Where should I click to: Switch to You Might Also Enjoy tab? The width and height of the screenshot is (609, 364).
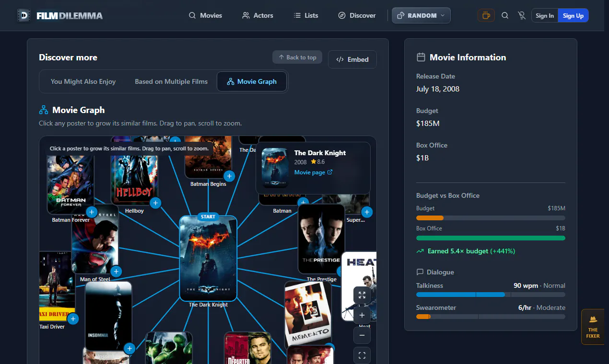[x=83, y=81]
